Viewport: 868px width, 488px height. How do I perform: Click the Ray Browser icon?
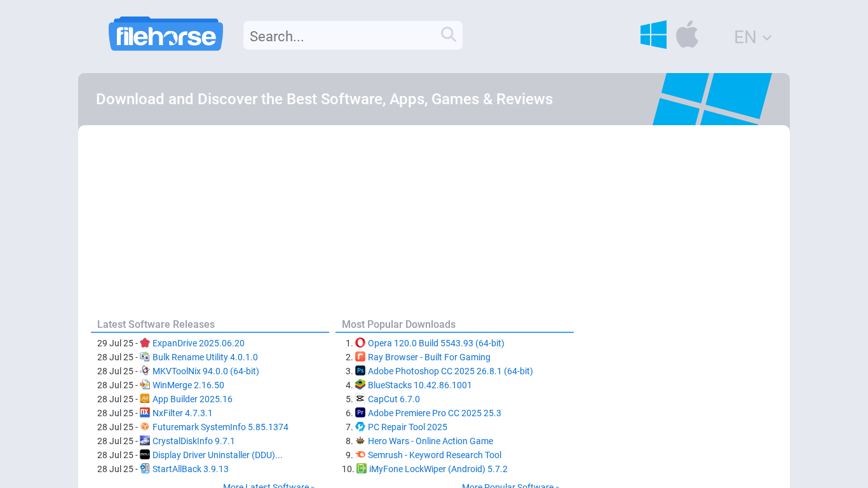point(360,357)
